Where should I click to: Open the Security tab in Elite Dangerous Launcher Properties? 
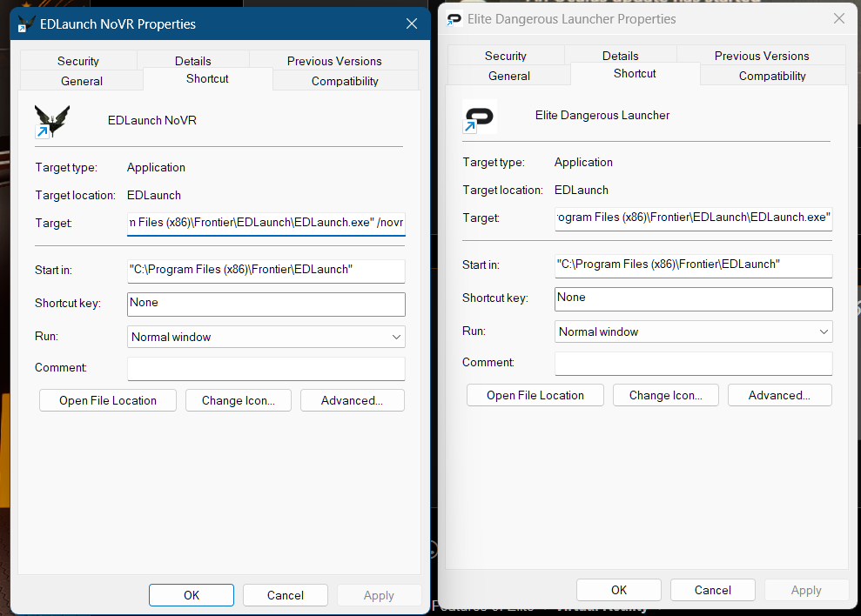tap(506, 56)
